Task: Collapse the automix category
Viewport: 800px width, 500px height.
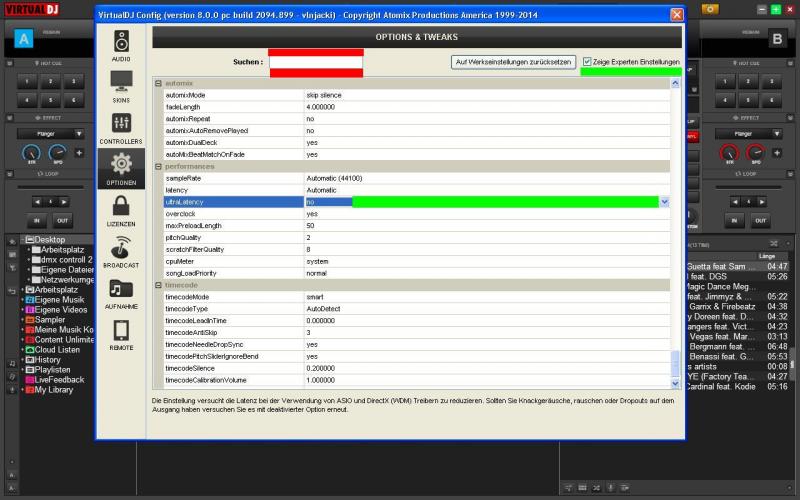Action: 158,83
